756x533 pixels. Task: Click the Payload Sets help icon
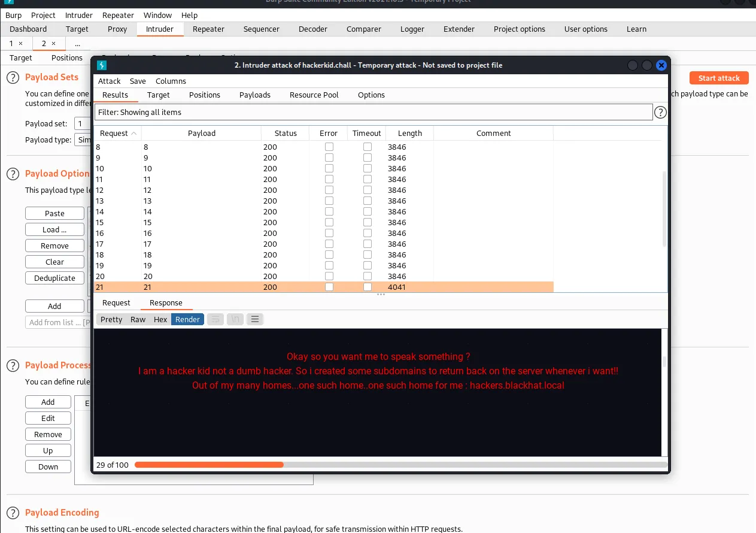click(x=12, y=77)
